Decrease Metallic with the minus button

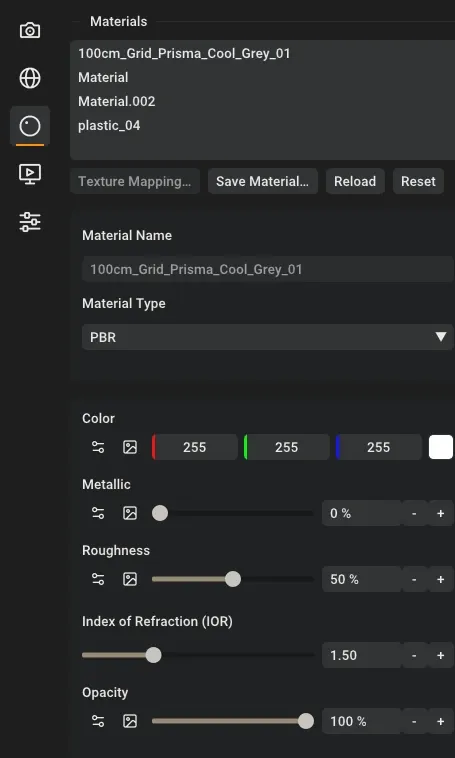click(x=414, y=513)
